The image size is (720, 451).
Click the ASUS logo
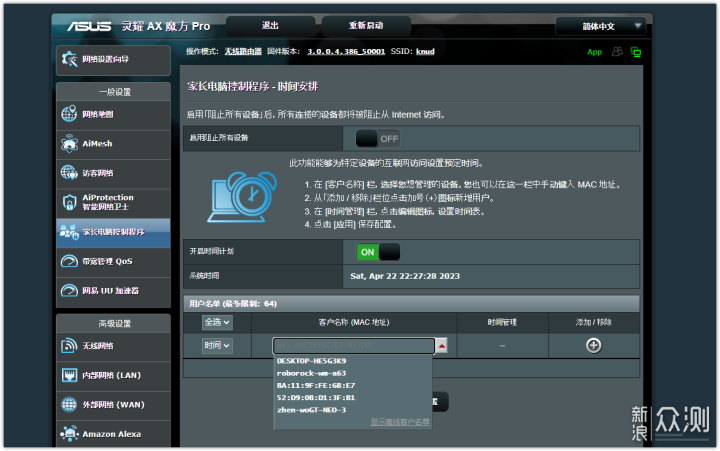click(x=89, y=26)
